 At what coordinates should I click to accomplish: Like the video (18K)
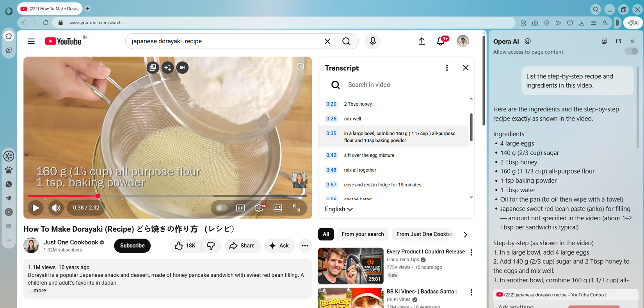tap(185, 246)
